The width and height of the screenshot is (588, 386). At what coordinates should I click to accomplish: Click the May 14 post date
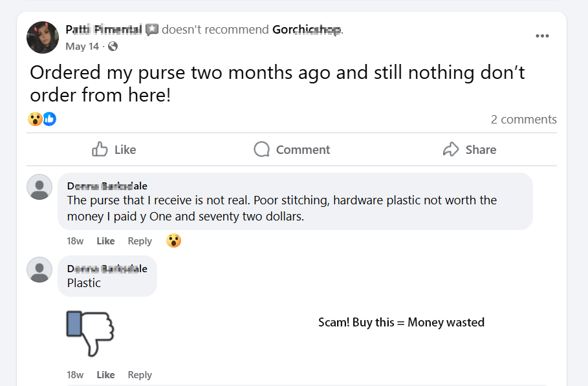pyautogui.click(x=82, y=47)
